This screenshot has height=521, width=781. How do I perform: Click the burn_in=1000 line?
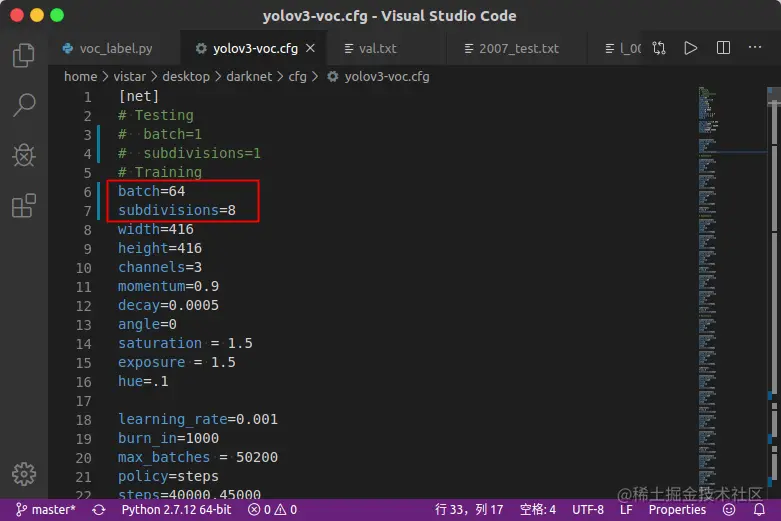click(x=168, y=438)
